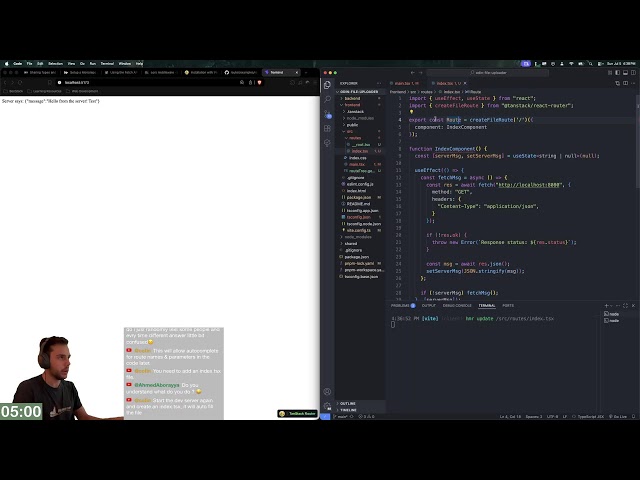
Task: Open pnpm-lock.yaml in the Explorer
Action: 360,263
